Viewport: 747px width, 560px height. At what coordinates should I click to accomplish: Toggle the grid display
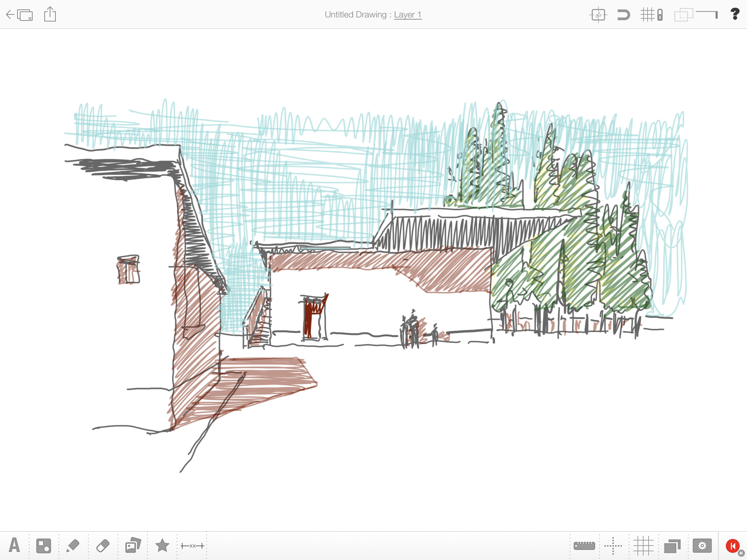(643, 546)
